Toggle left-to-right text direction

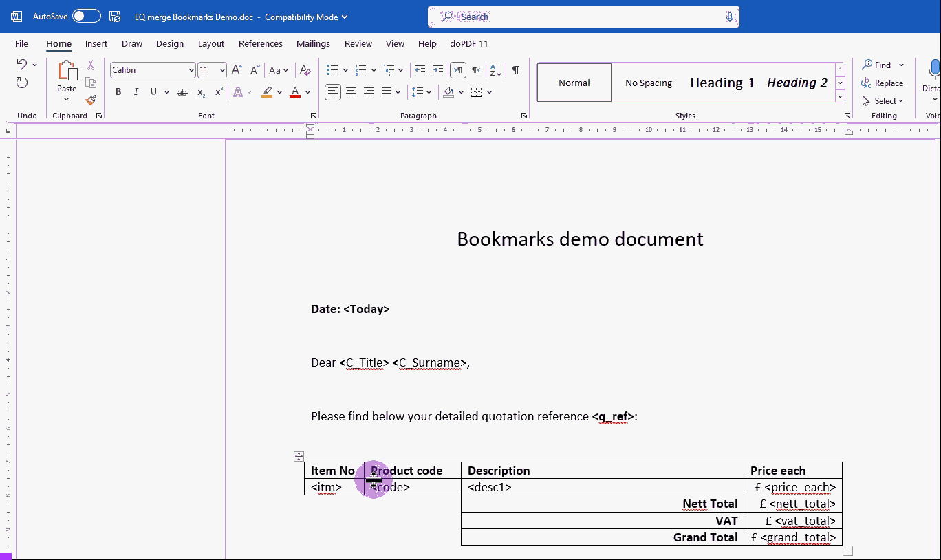pos(457,70)
